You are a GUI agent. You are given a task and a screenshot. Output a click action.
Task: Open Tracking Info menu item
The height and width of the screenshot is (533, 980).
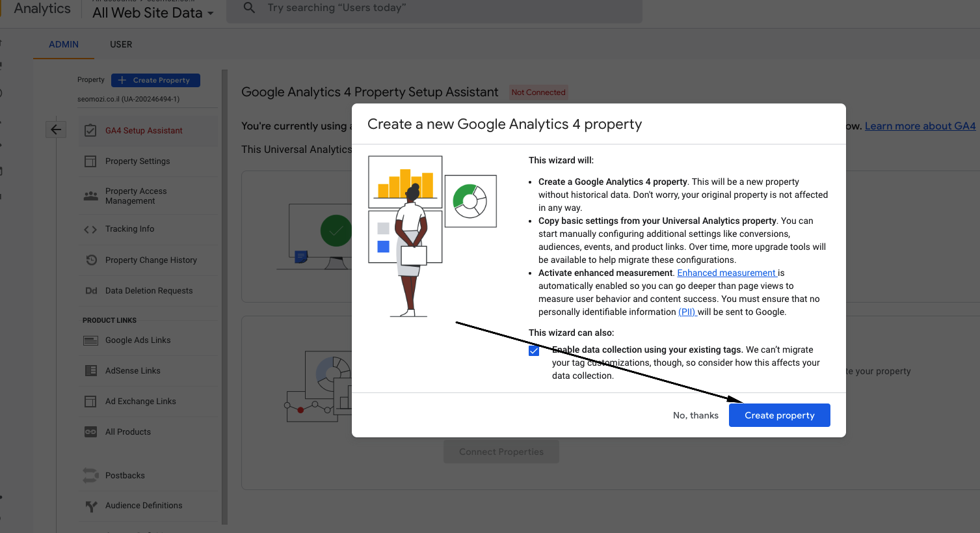[x=148, y=229]
